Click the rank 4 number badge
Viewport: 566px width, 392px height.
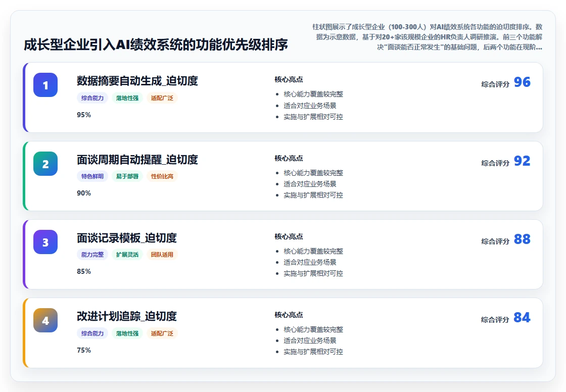(45, 320)
